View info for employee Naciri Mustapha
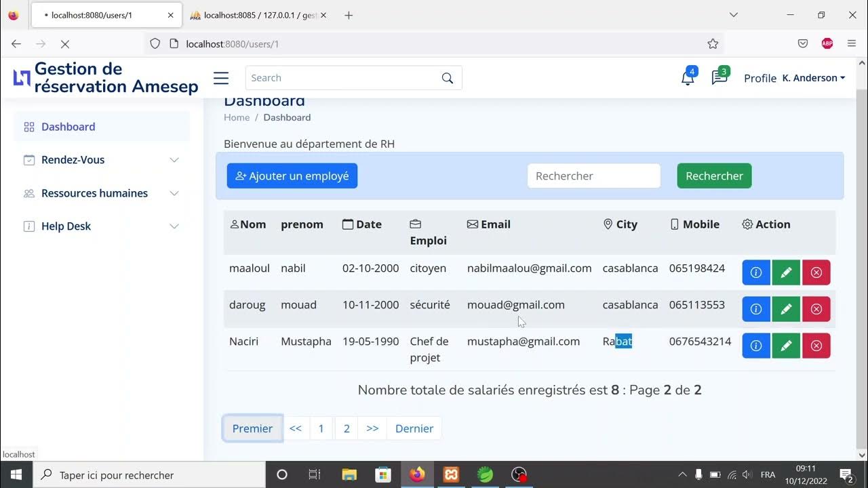 pos(756,346)
